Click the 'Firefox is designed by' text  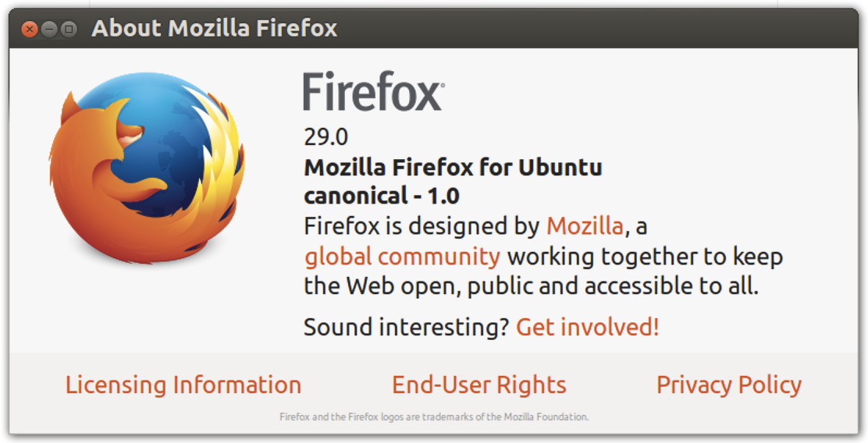coord(422,226)
